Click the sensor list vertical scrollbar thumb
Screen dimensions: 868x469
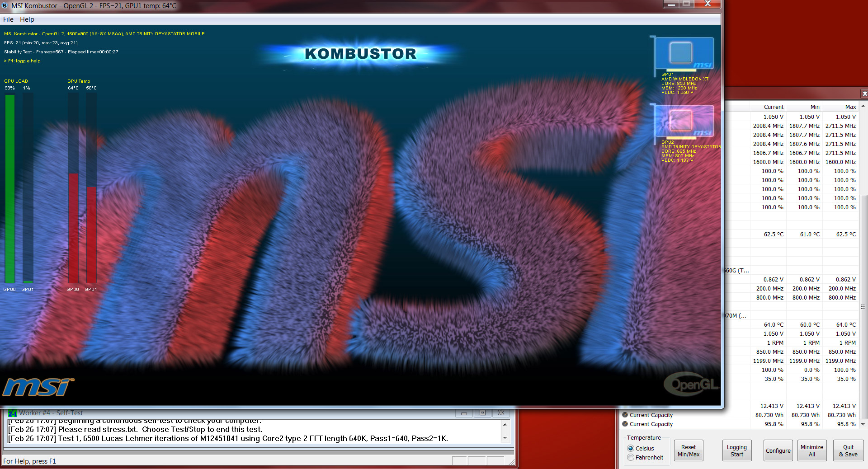tap(863, 306)
